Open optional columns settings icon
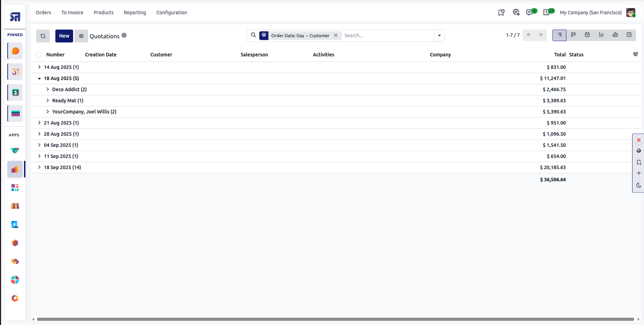Image resolution: width=644 pixels, height=325 pixels. pyautogui.click(x=636, y=54)
